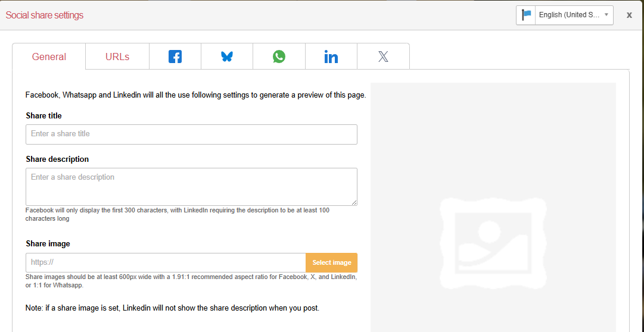
Task: Go to the X (Twitter) tab
Action: click(383, 57)
